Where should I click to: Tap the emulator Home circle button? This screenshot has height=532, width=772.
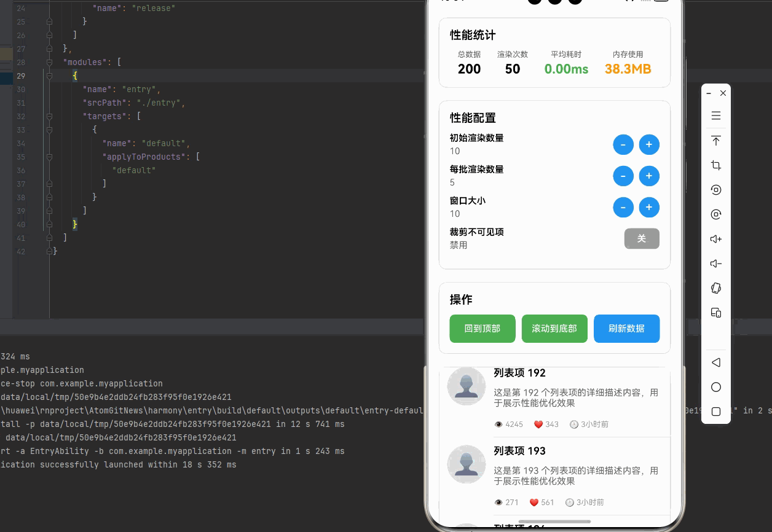pos(715,387)
